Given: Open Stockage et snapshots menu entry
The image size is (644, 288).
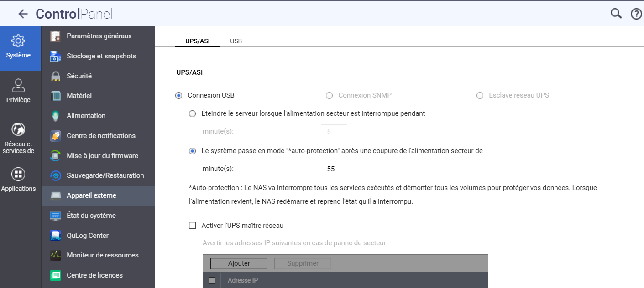Looking at the screenshot, I should click(x=99, y=56).
